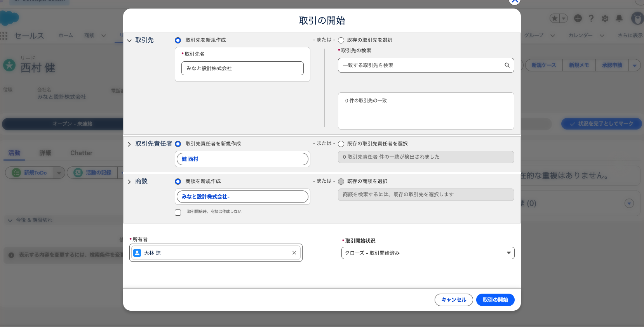
Task: Click the みなと設計株式会社- opportunity name field
Action: click(x=242, y=197)
